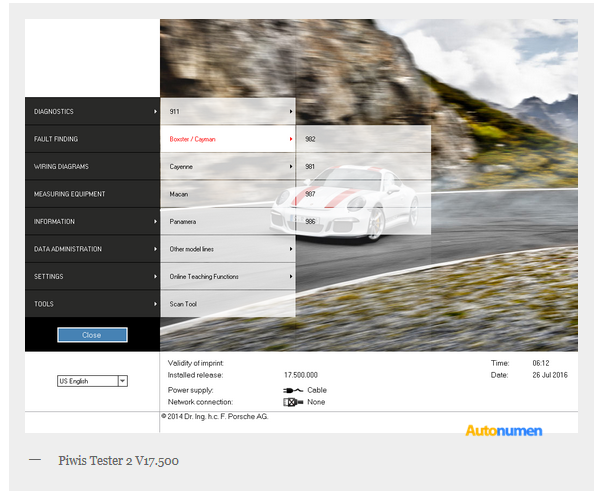Viewport: 603px width, 496px height.
Task: Click the None network connection text
Action: [316, 402]
